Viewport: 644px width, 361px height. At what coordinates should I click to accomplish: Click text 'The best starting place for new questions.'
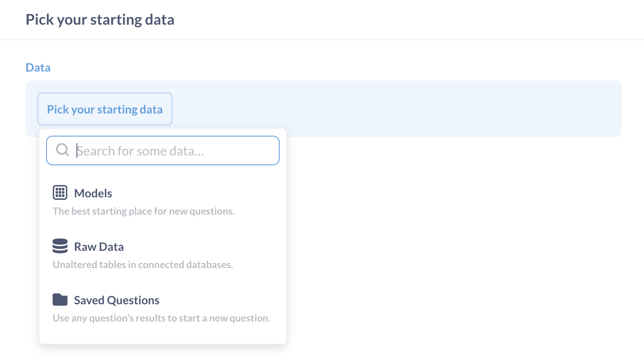pyautogui.click(x=144, y=211)
